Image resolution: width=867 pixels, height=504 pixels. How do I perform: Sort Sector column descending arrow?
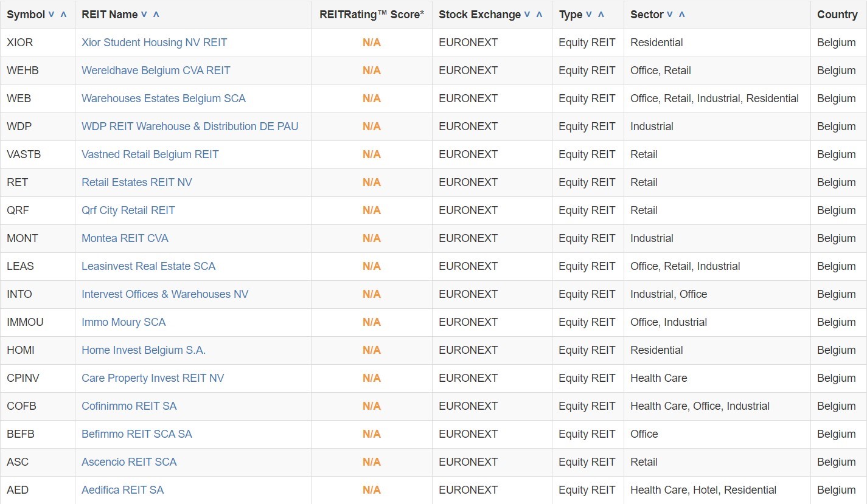point(669,15)
